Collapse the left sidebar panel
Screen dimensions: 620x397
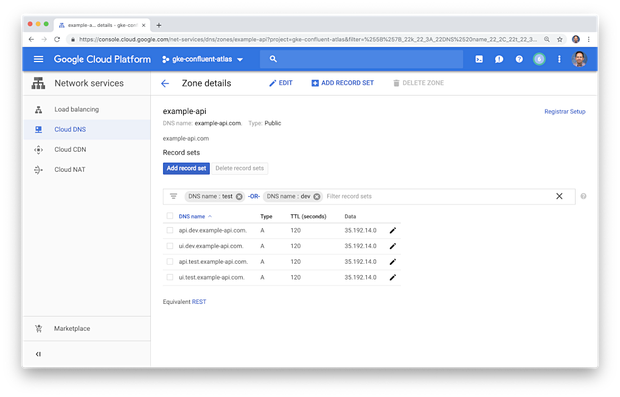point(38,354)
